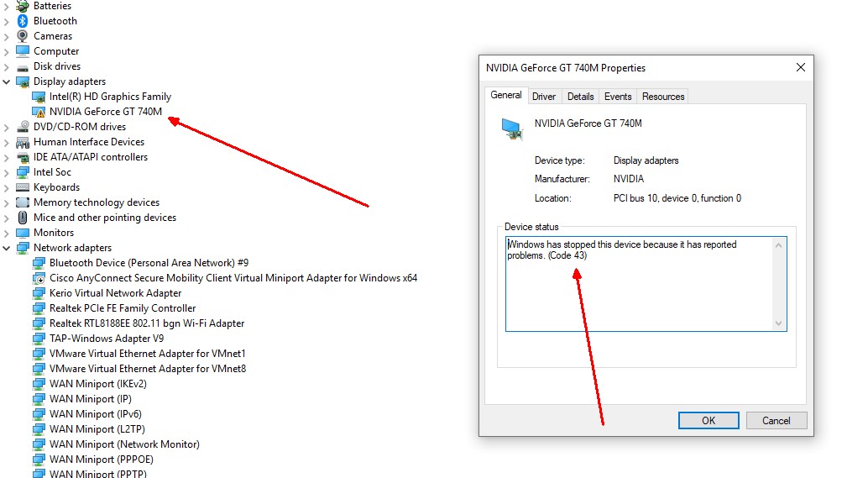Expand the Memory technology devices category

click(x=7, y=202)
